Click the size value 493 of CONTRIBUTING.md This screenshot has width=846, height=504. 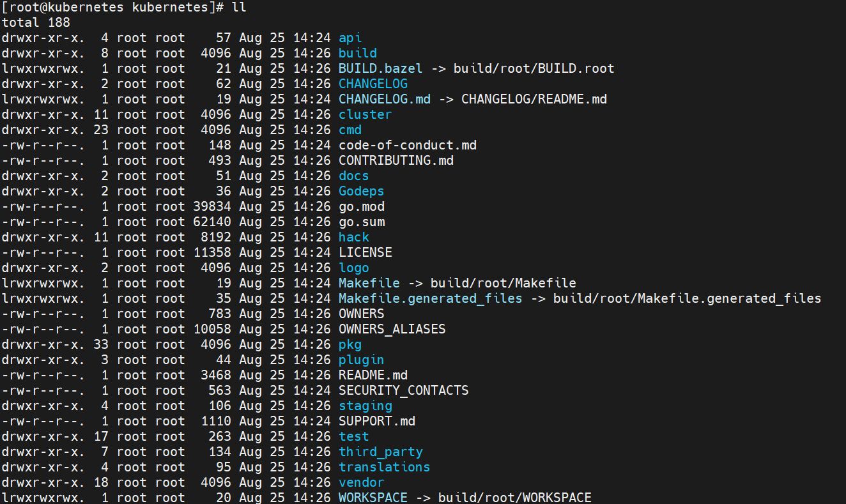(x=220, y=160)
